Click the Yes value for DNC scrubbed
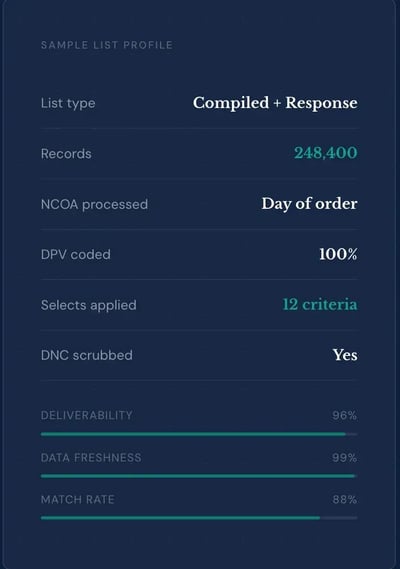The height and width of the screenshot is (569, 400). pyautogui.click(x=345, y=355)
